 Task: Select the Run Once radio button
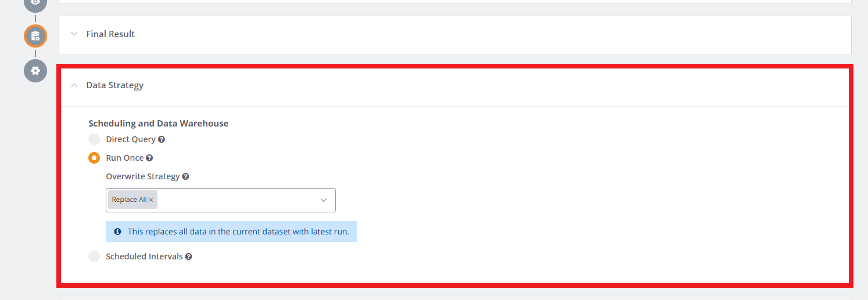point(94,158)
